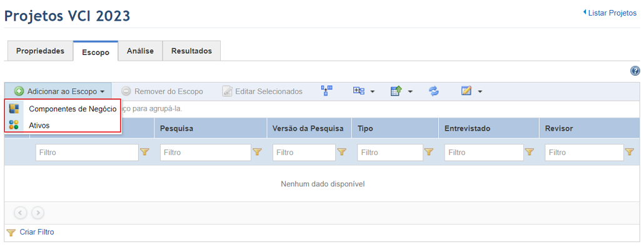Screen dimensions: 644x249
Task: Switch to the Propriedades tab
Action: tap(40, 51)
